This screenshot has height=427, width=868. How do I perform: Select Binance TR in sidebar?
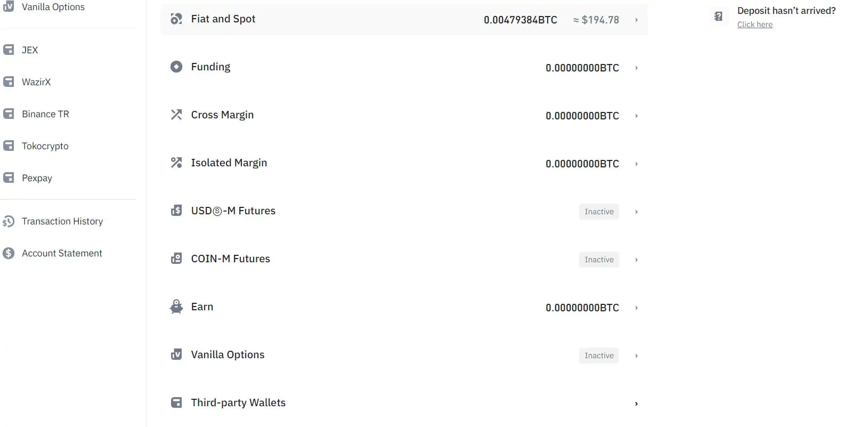[45, 114]
